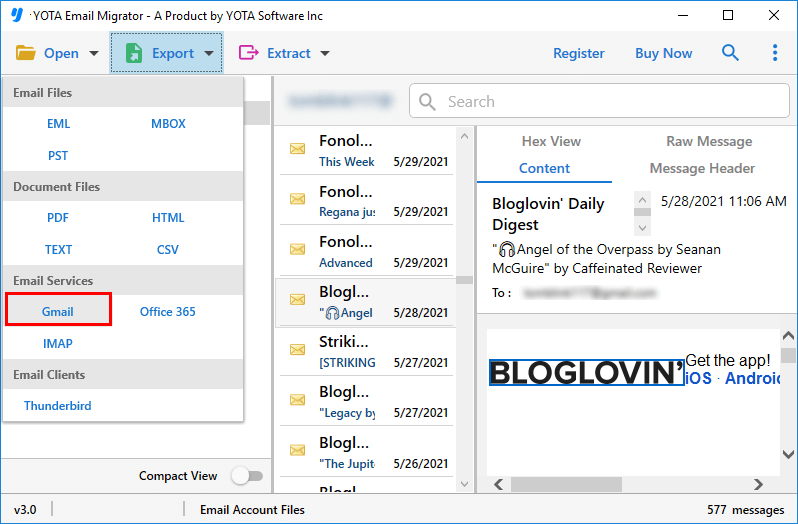Click the magnifier search icon in toolbar
Image resolution: width=798 pixels, height=524 pixels.
point(730,52)
